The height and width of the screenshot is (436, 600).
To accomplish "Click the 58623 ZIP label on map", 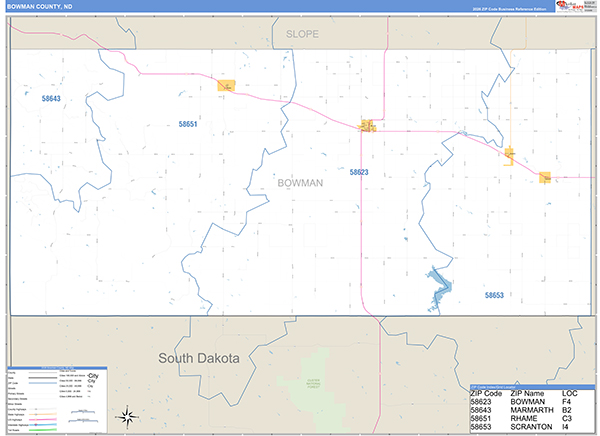I will (359, 172).
